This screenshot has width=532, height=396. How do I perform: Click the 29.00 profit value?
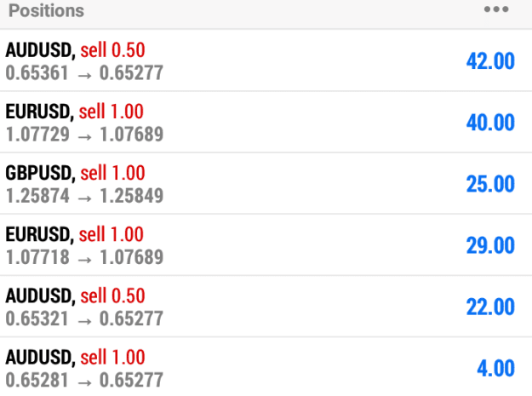point(490,245)
